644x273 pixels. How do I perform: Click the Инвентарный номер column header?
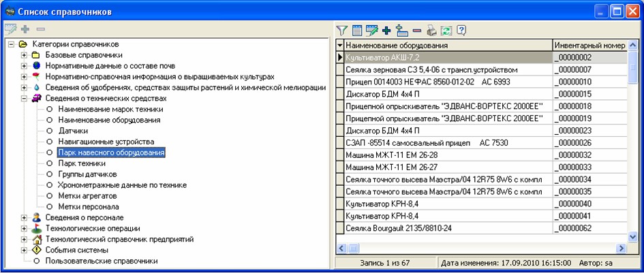pos(589,45)
